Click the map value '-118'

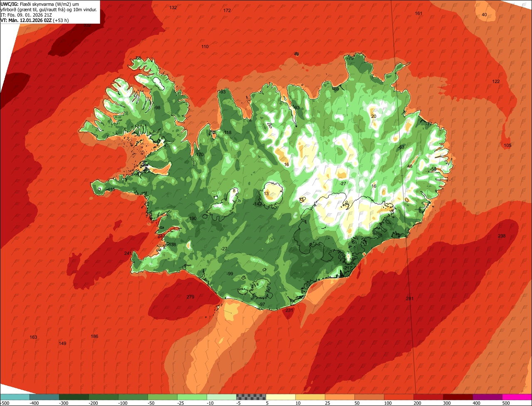[x=227, y=132]
